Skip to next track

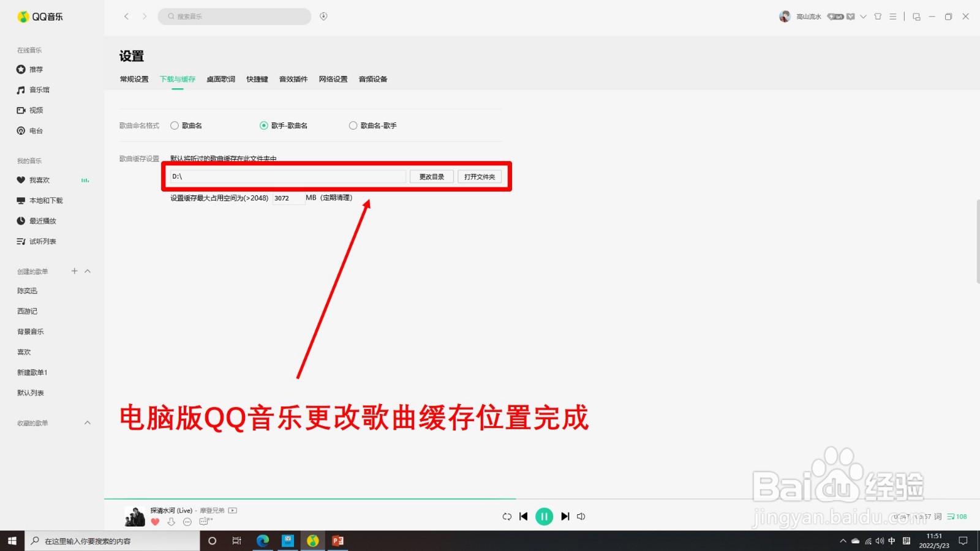(x=565, y=517)
